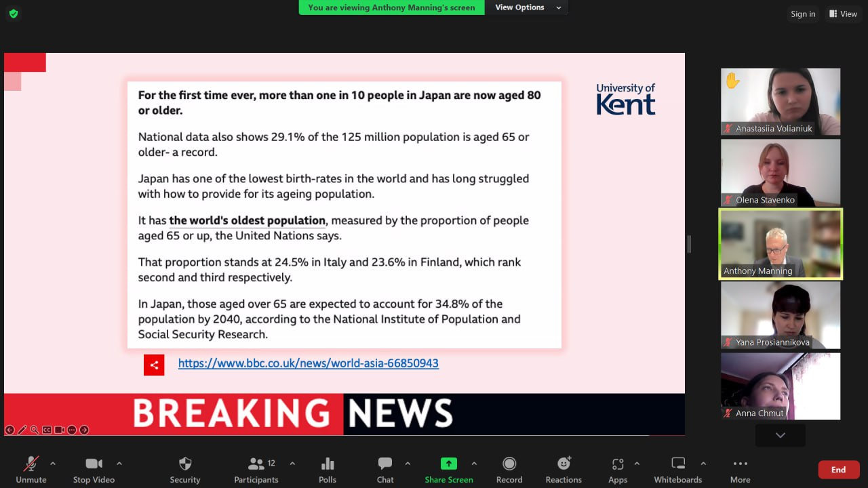This screenshot has height=488, width=868.
Task: Open the Chat panel
Action: (385, 470)
